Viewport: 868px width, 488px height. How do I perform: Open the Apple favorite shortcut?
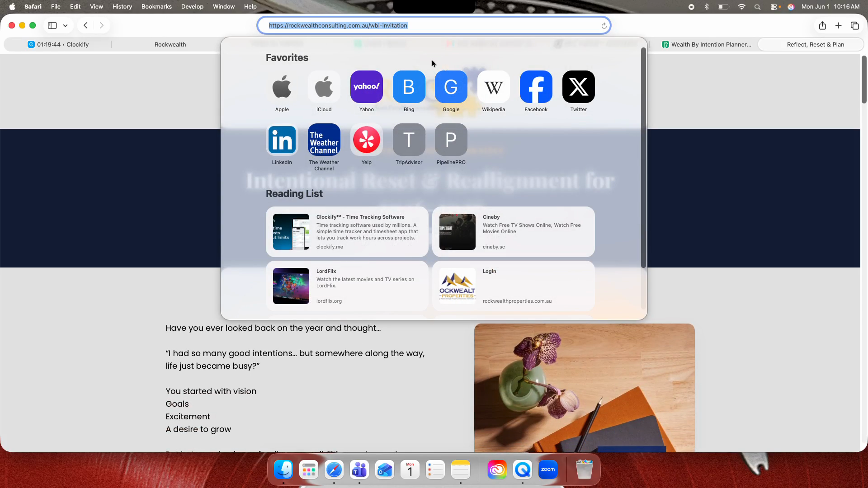pos(282,87)
